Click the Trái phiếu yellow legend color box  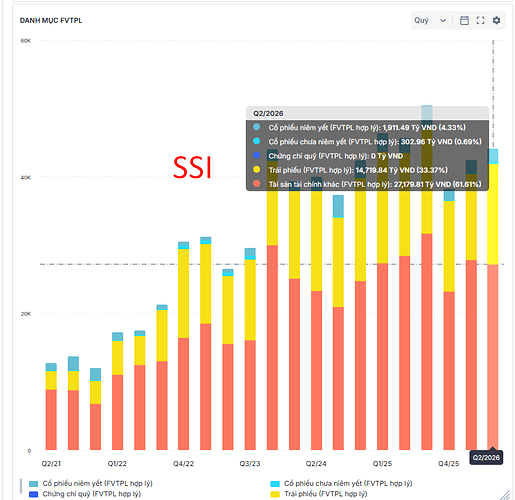click(275, 494)
